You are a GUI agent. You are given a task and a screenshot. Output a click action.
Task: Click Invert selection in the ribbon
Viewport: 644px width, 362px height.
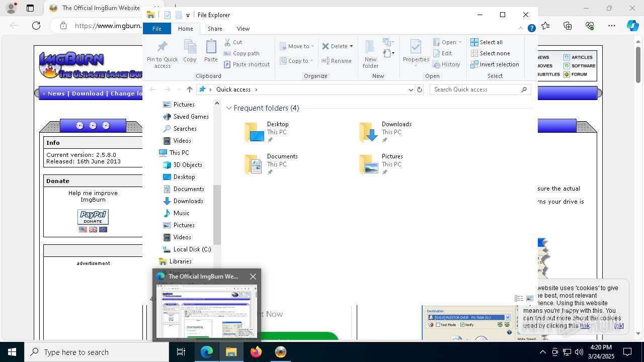[x=495, y=64]
